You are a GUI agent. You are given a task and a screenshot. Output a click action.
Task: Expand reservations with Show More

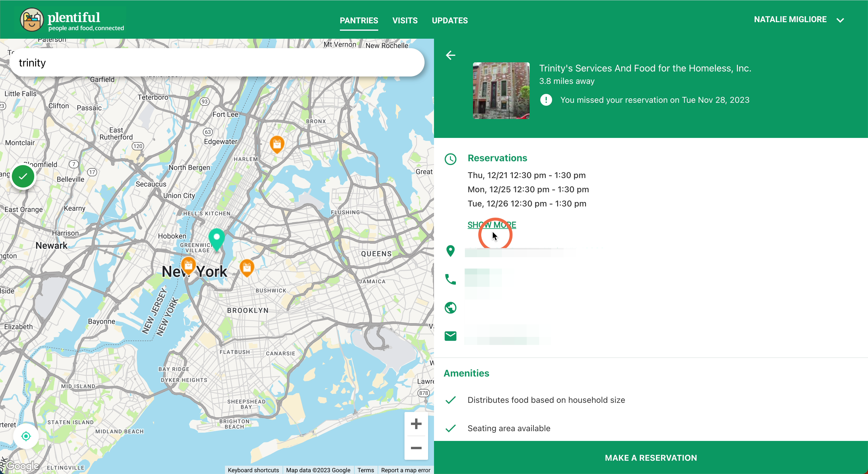coord(492,224)
